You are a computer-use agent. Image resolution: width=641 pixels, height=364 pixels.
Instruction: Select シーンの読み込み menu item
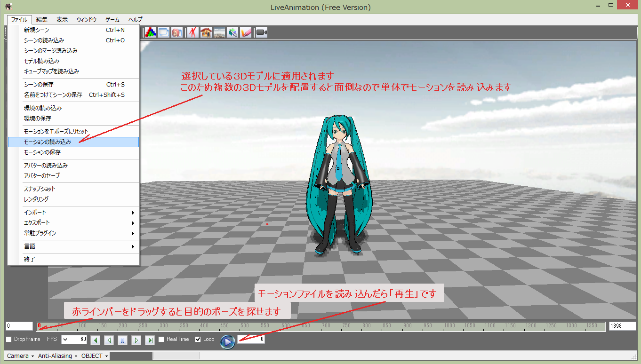pyautogui.click(x=74, y=40)
